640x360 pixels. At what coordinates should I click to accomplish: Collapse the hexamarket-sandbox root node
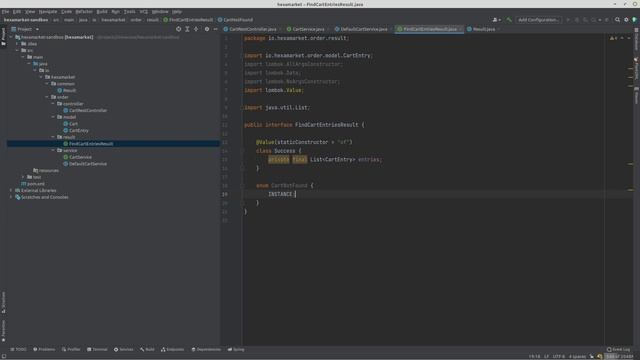[11, 37]
